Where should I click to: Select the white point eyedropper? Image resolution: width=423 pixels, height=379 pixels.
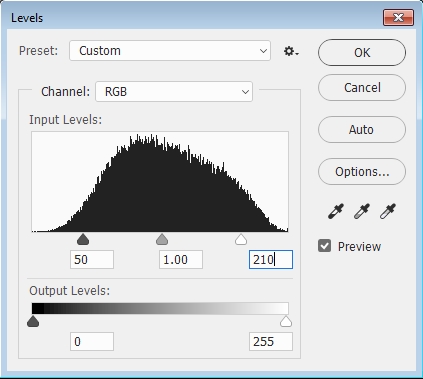(x=388, y=211)
